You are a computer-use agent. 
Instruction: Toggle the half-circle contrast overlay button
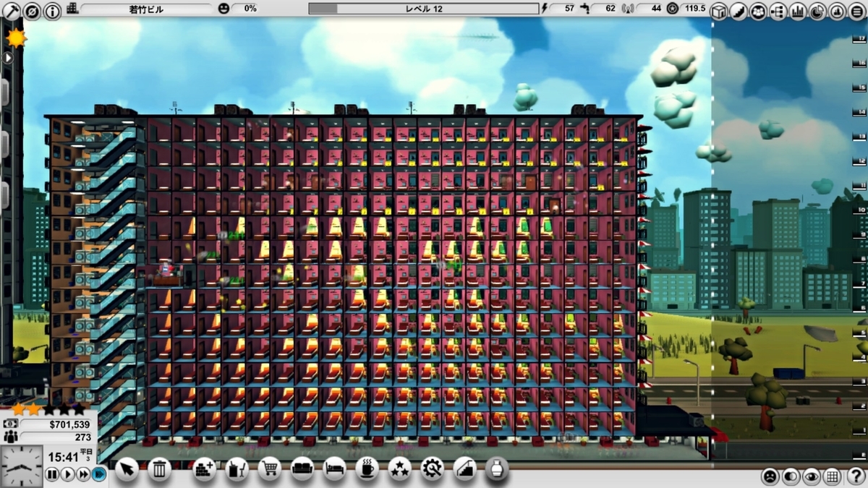click(x=791, y=476)
